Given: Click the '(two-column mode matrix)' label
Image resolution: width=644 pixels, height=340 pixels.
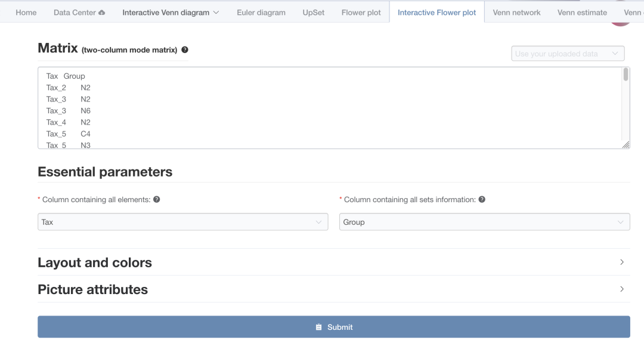Looking at the screenshot, I should tap(129, 50).
